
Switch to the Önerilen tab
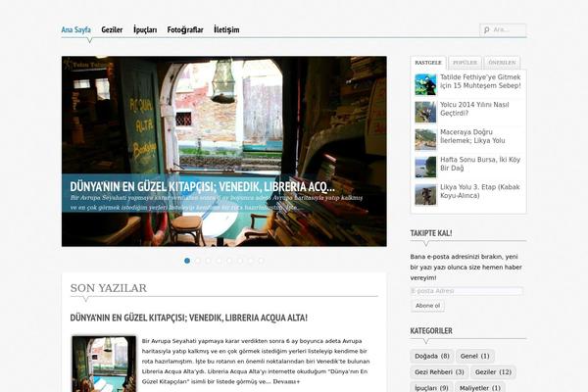click(502, 63)
